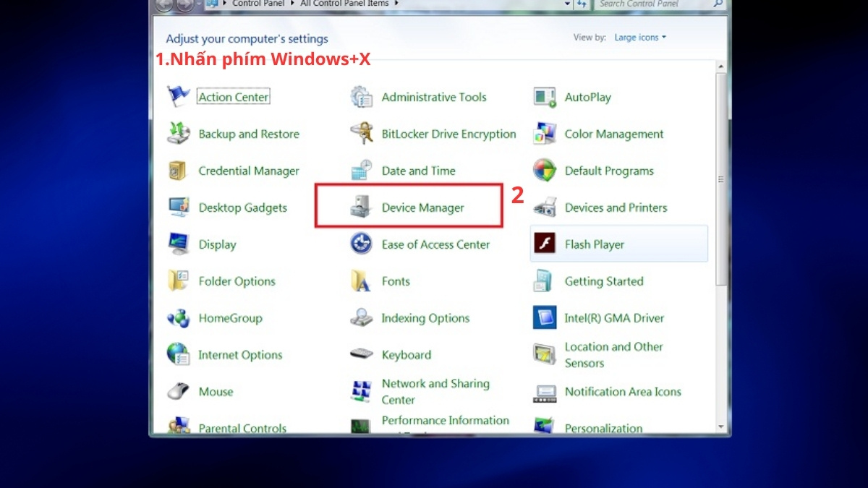Open the Date and Time link
Screen dimensions: 868x488
pos(419,171)
